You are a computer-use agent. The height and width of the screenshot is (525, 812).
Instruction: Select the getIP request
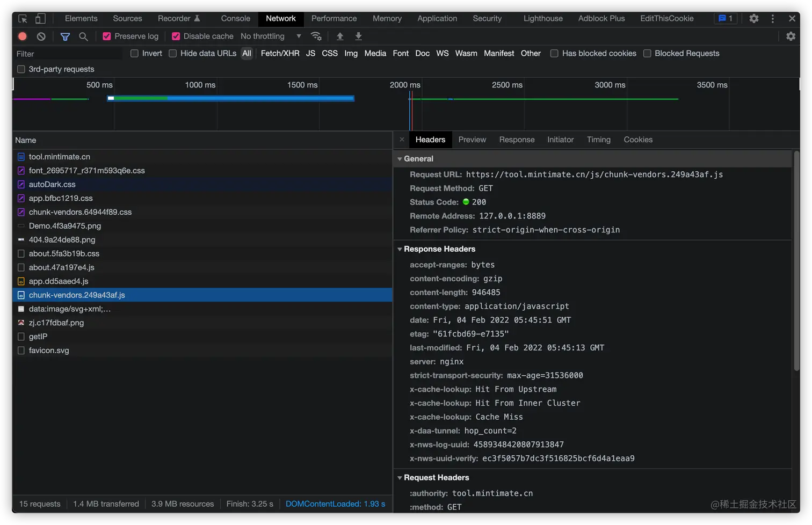point(202,337)
